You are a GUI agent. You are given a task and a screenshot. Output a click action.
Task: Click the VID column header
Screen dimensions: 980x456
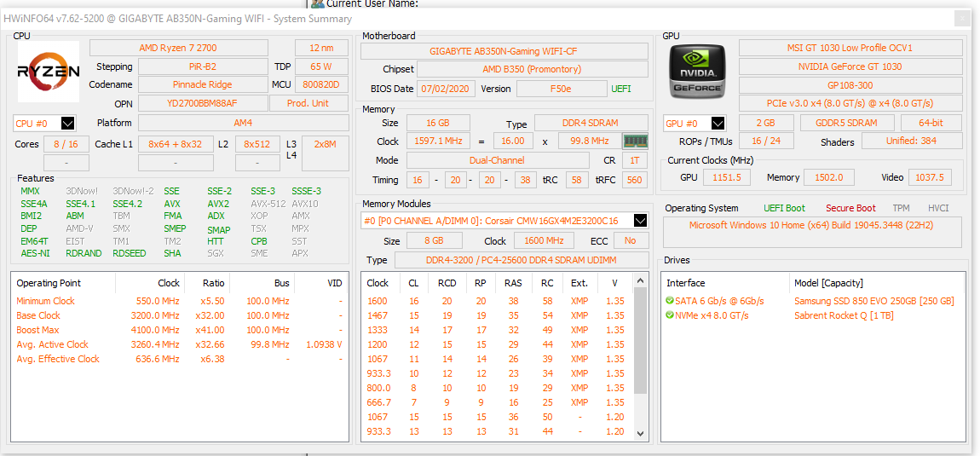(x=321, y=283)
